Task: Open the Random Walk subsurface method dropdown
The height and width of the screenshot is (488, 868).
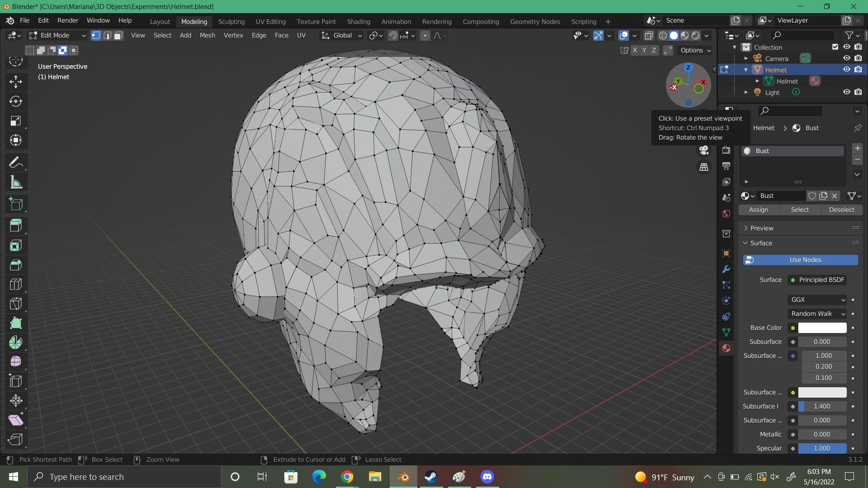Action: [817, 314]
